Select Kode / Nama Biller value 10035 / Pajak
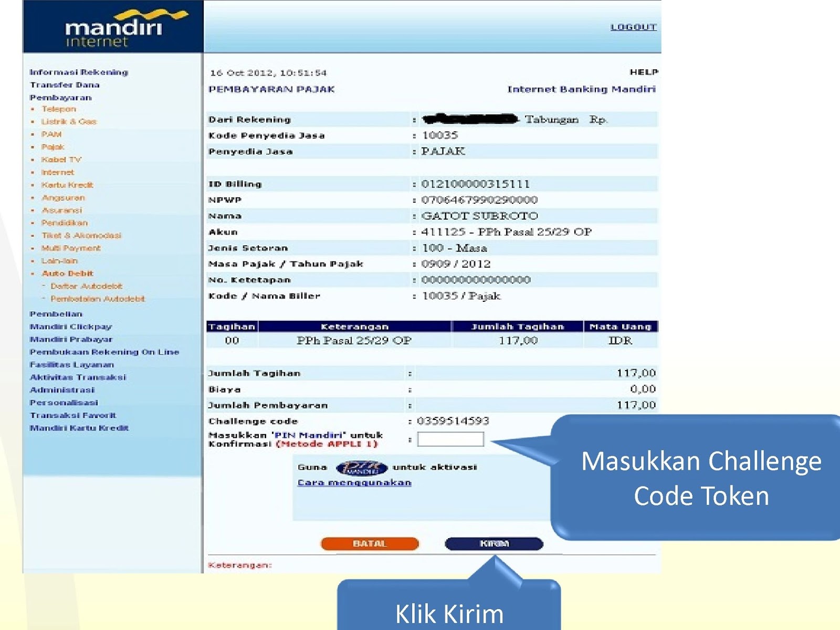Viewport: 840px width, 630px height. (461, 296)
